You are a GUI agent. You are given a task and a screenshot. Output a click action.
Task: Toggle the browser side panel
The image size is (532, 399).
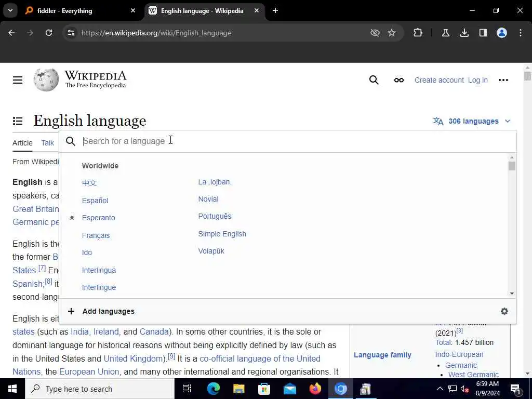[483, 33]
